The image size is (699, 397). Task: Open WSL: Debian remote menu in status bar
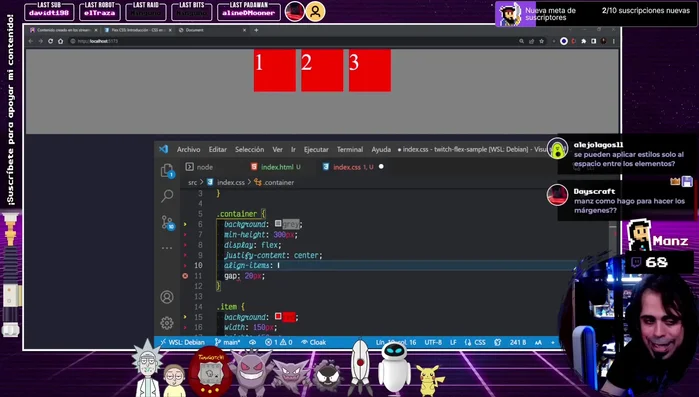click(182, 342)
